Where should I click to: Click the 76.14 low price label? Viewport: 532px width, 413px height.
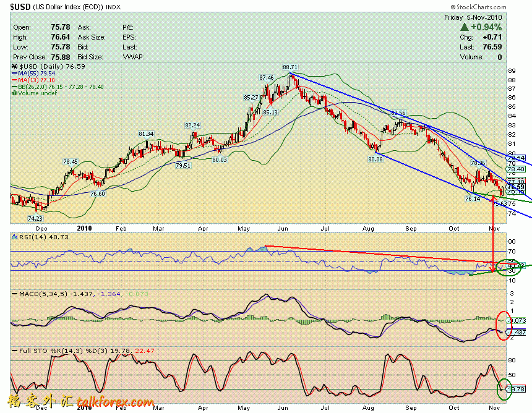(473, 198)
